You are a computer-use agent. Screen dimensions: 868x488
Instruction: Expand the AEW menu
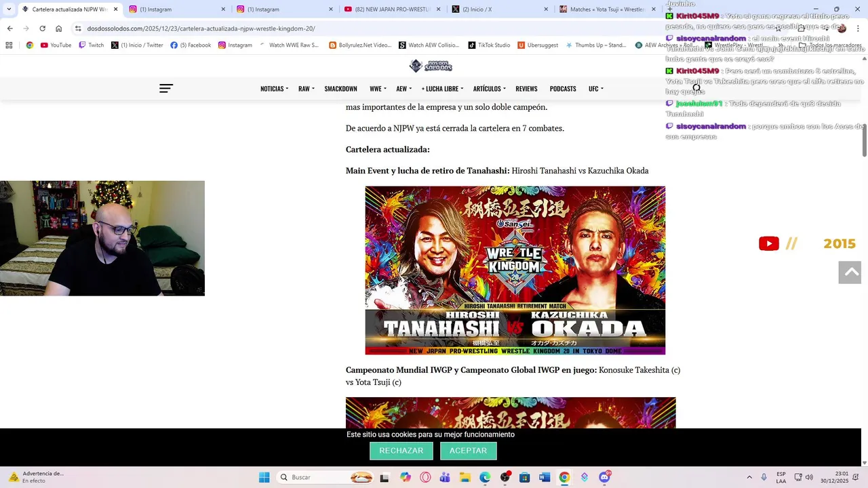(x=403, y=89)
